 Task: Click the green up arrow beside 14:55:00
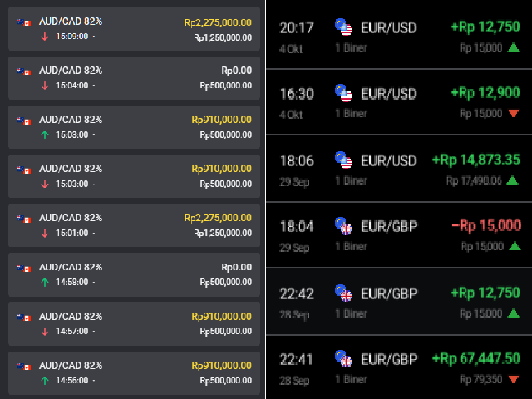click(45, 380)
